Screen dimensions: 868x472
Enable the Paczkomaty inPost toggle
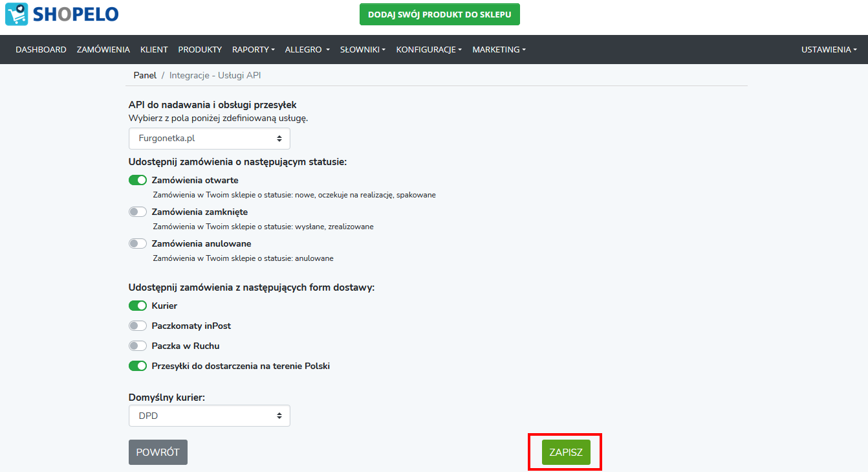coord(138,326)
